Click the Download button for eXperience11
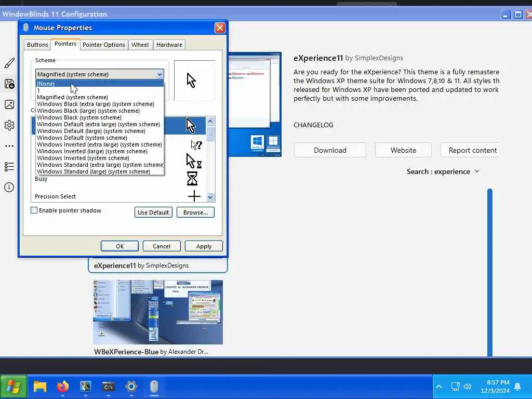The image size is (532, 399). (x=330, y=150)
